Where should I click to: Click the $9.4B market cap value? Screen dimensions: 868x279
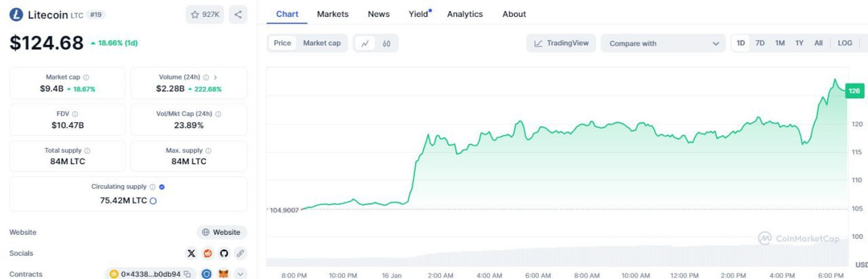(52, 89)
